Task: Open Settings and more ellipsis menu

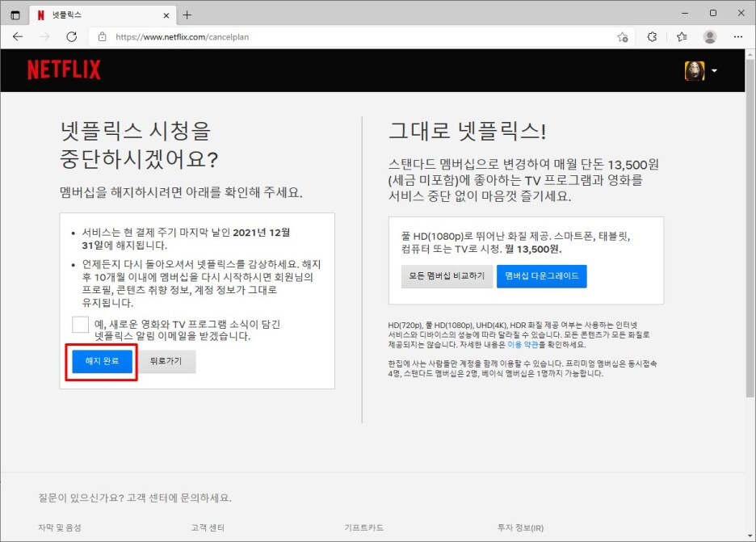Action: (737, 36)
